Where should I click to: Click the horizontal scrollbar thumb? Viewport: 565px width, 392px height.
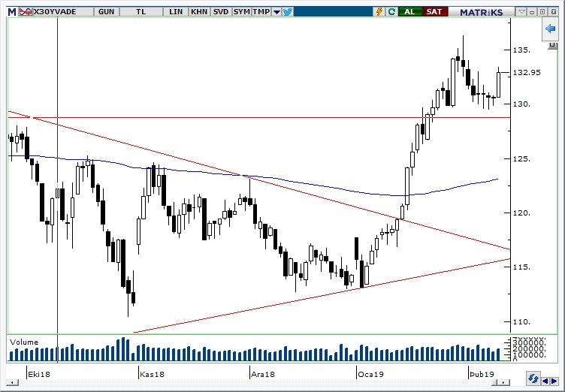coord(496,383)
